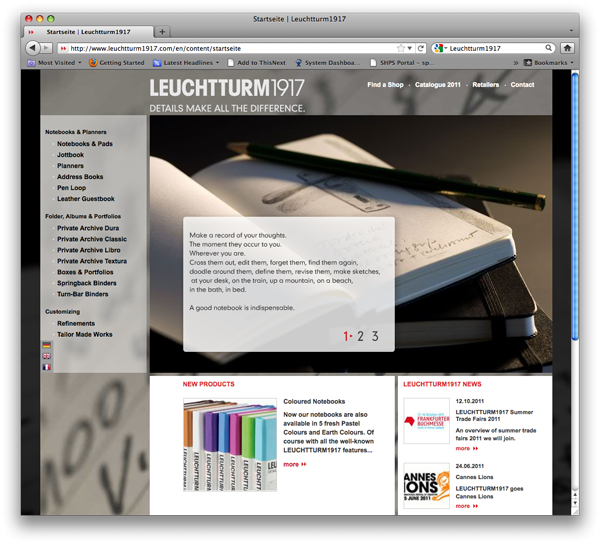The image size is (600, 544).
Task: Open Catalogue 2011 in the top menu
Action: tap(438, 85)
